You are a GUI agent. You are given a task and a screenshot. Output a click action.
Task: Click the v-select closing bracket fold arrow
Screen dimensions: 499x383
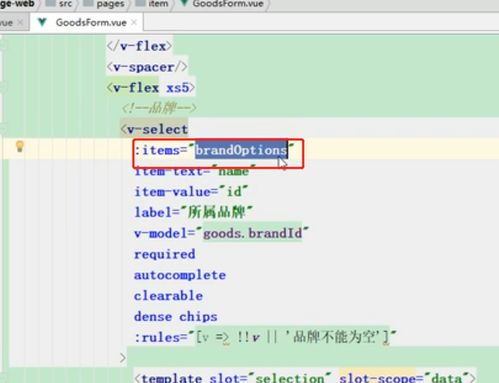(123, 358)
